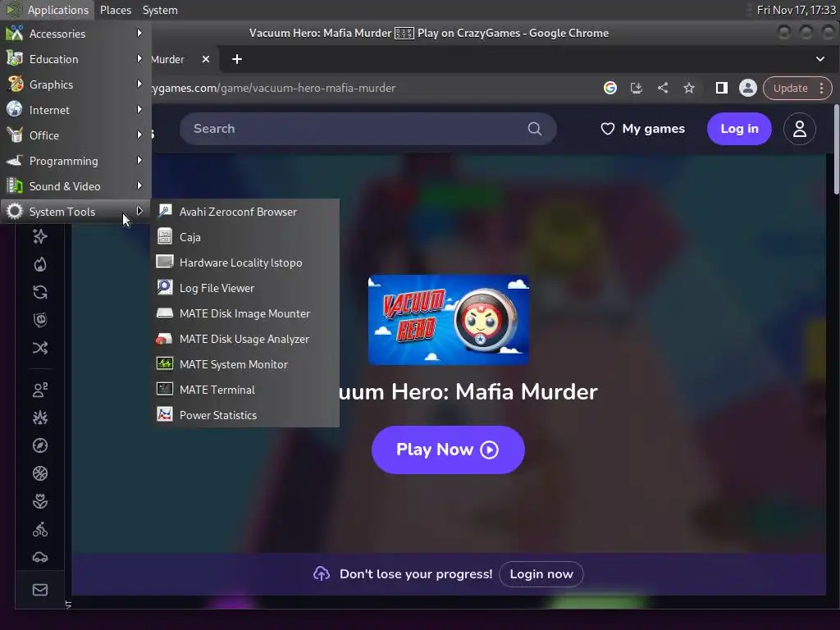This screenshot has height=630, width=840.
Task: Select the System Tools menu entry
Action: [x=75, y=212]
